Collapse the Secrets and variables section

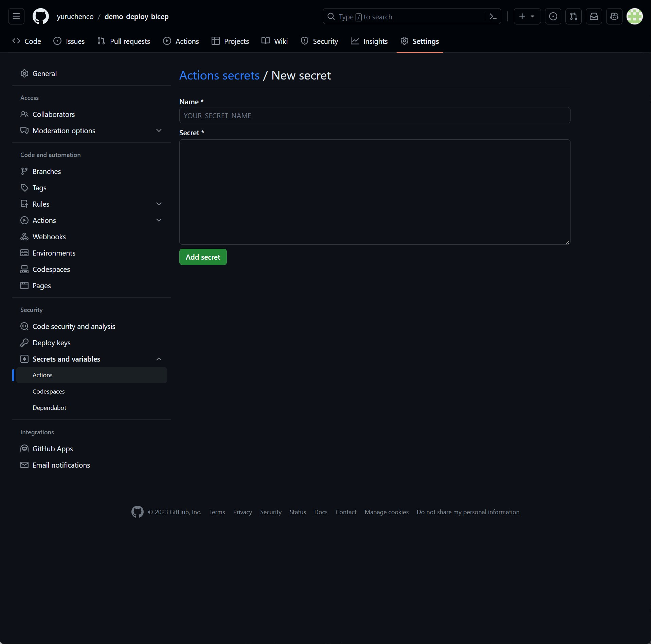(159, 359)
